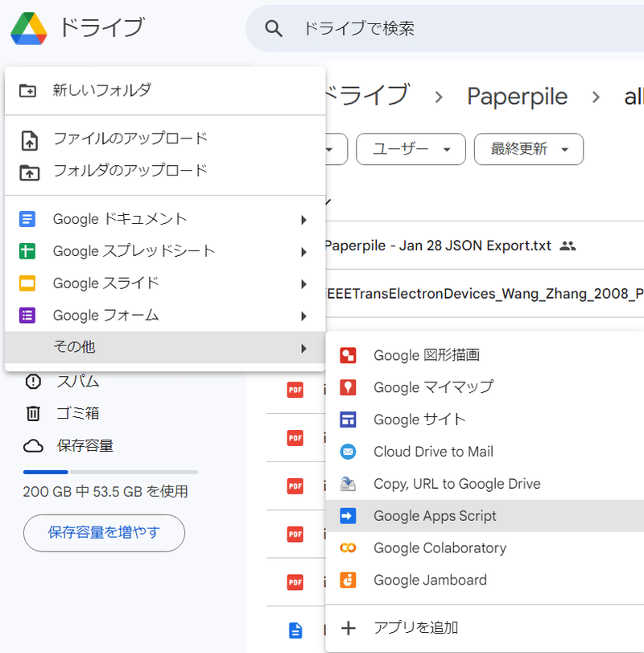Click the ドライブ title text in header
The width and height of the screenshot is (644, 653).
tap(102, 27)
